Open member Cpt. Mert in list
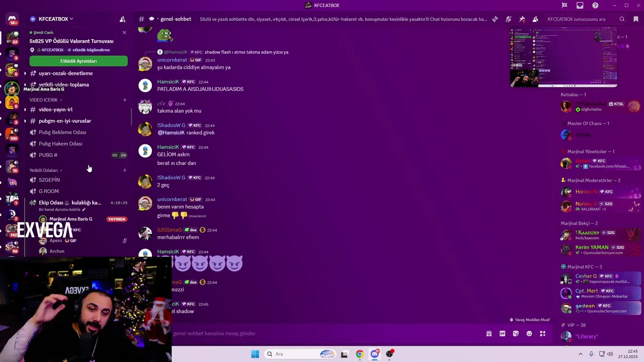Viewport: 644px width, 362px height. click(601, 293)
